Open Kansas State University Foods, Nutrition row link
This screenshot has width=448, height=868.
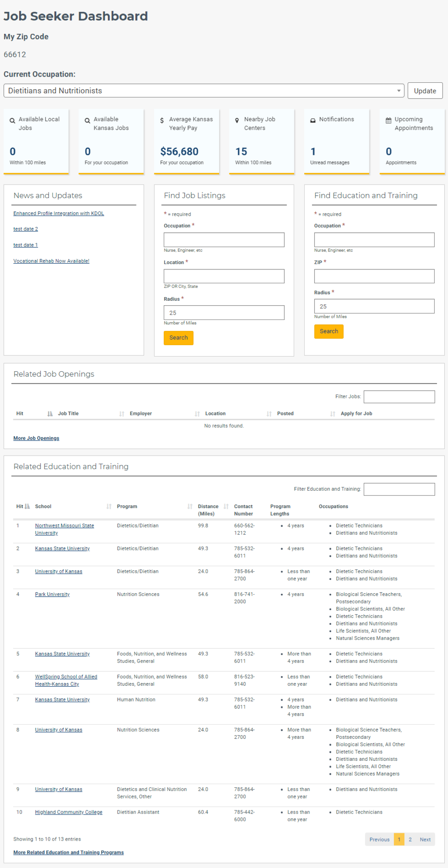coord(62,654)
